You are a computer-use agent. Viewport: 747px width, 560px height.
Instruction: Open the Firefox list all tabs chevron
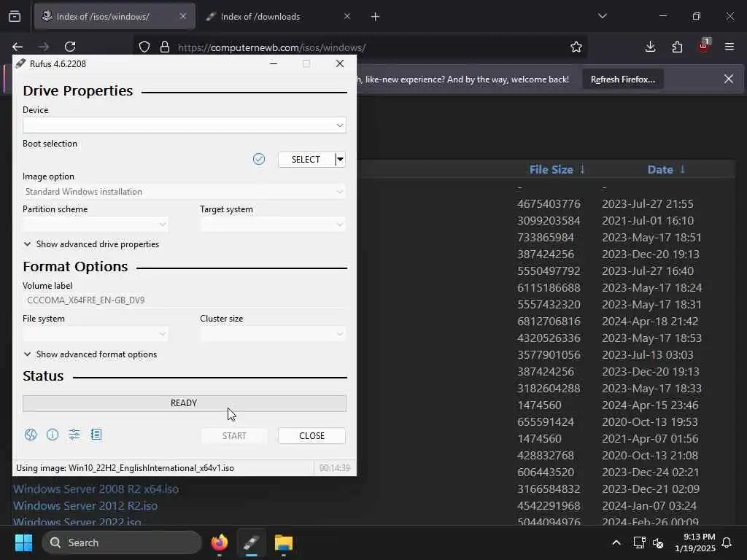(x=603, y=16)
